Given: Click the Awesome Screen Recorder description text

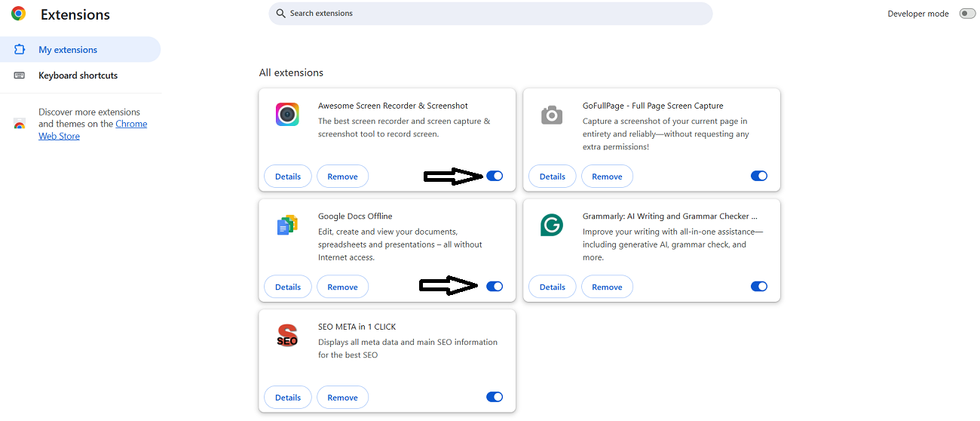Looking at the screenshot, I should click(x=404, y=128).
